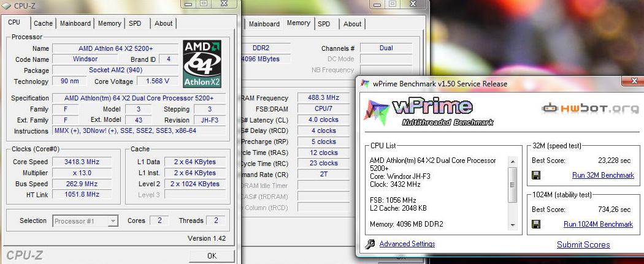Switch to SPD tab in front CPU-Z window
The width and height of the screenshot is (644, 264).
(135, 23)
